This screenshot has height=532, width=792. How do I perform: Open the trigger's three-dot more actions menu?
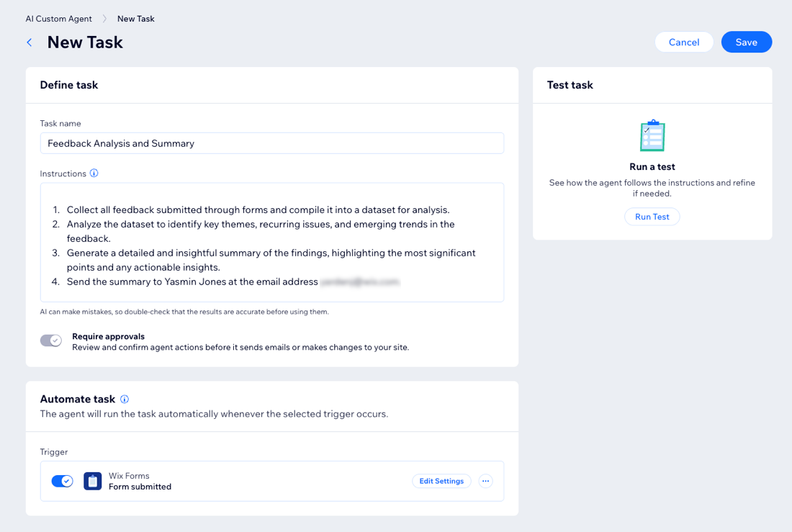(x=485, y=481)
